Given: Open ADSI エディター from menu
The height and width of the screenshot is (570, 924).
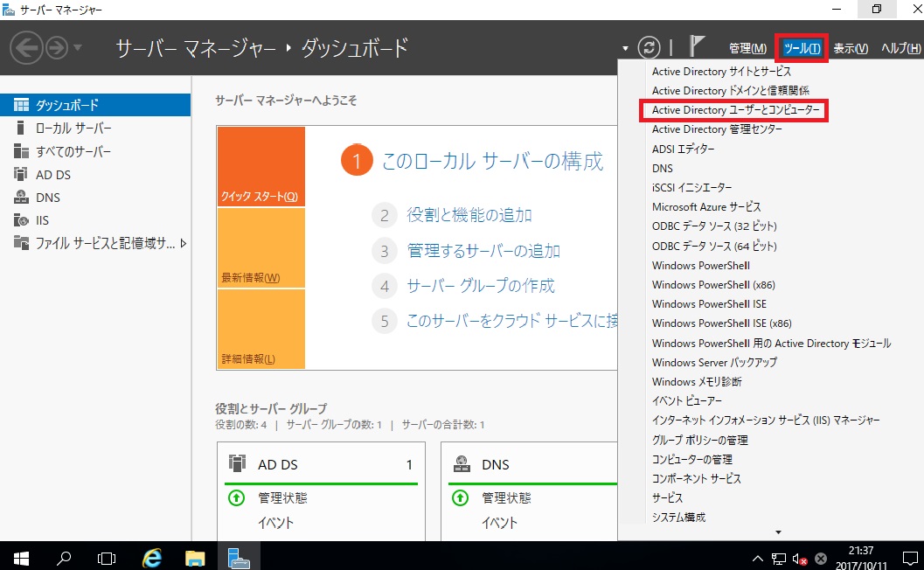Looking at the screenshot, I should tap(683, 149).
